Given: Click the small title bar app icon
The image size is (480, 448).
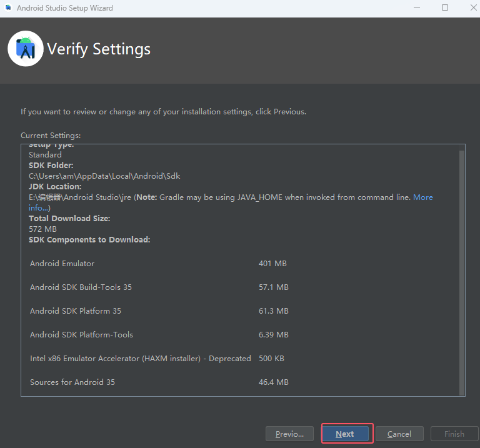Looking at the screenshot, I should pos(8,7).
